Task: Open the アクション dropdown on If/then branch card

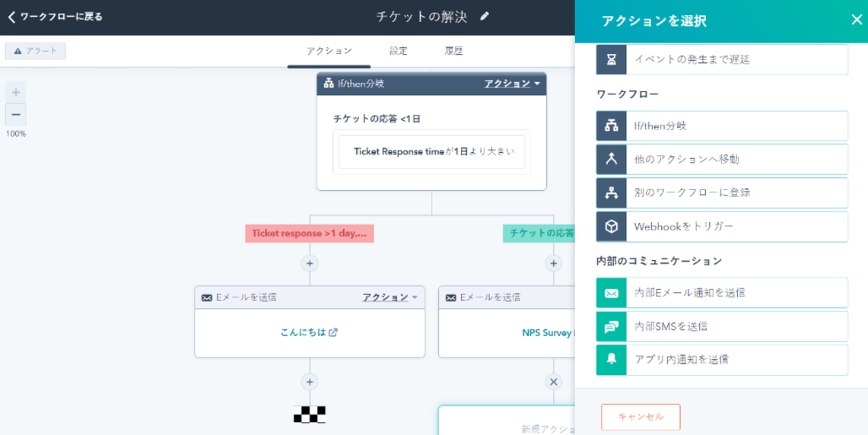Action: 512,84
